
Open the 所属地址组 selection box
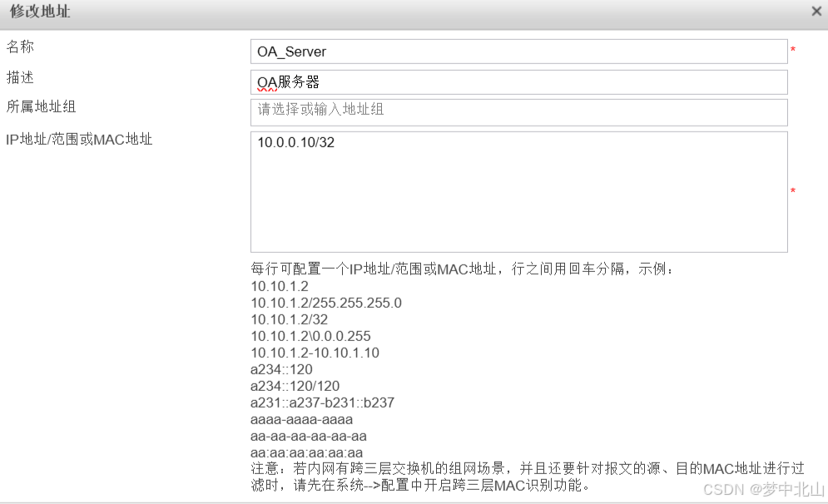tap(519, 112)
